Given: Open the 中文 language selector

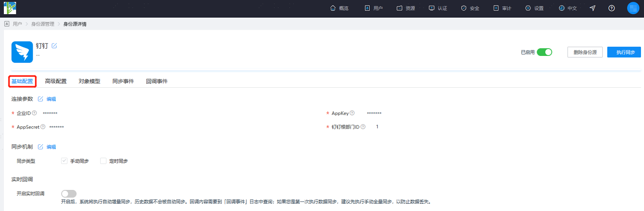Looking at the screenshot, I should (568, 8).
